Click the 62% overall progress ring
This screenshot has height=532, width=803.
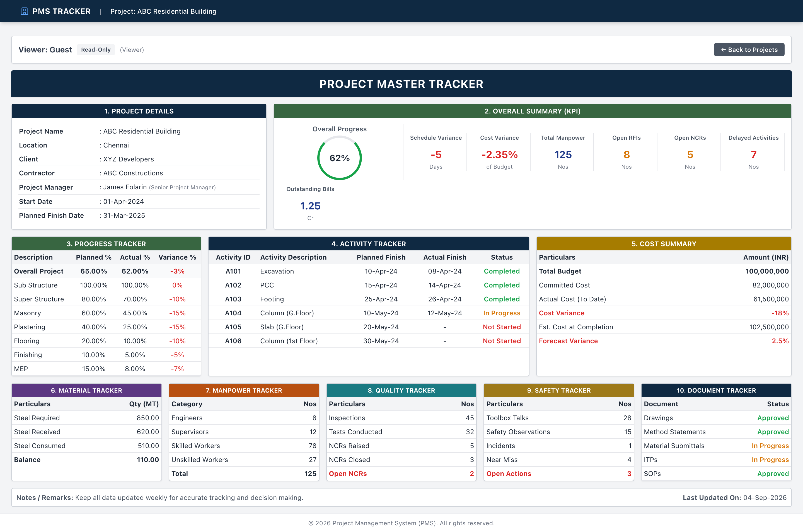click(339, 158)
